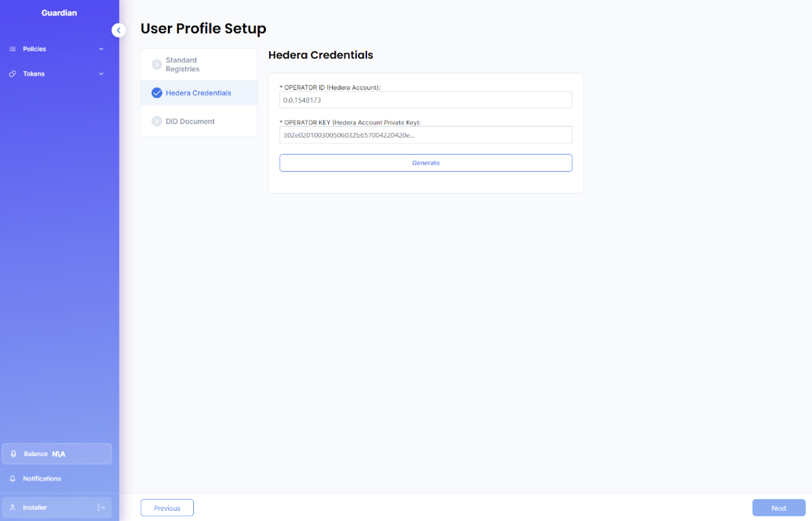Select the Hedera Credentials step

tap(198, 93)
